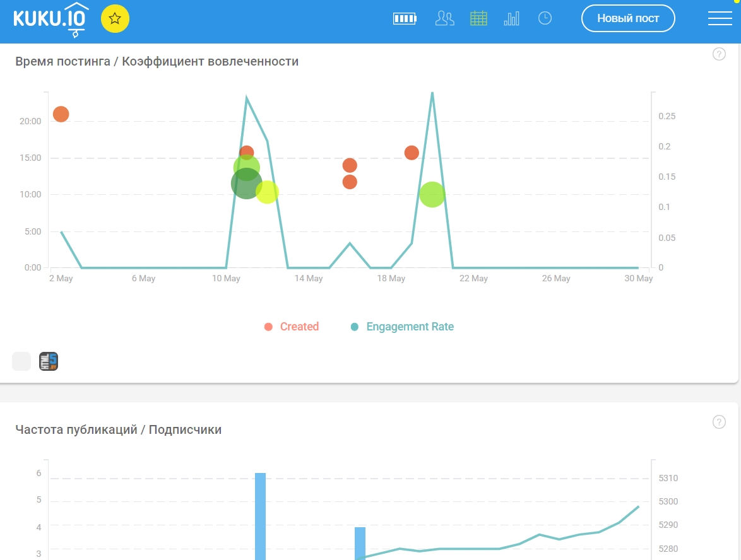Click the large dark green bubble
Screen dimensions: 741x560
point(245,184)
